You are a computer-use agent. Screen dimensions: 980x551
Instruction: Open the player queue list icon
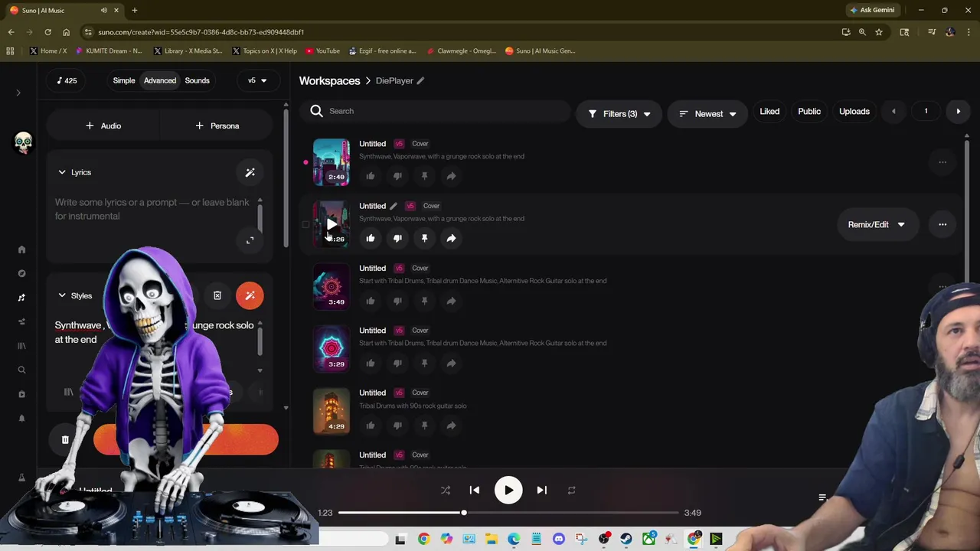tap(823, 497)
